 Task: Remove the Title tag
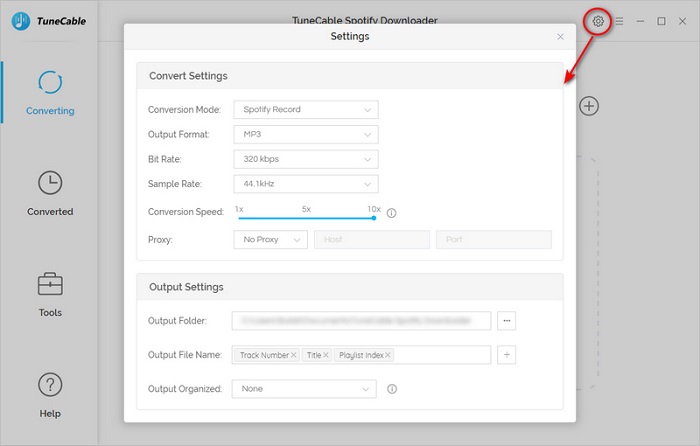click(x=326, y=355)
